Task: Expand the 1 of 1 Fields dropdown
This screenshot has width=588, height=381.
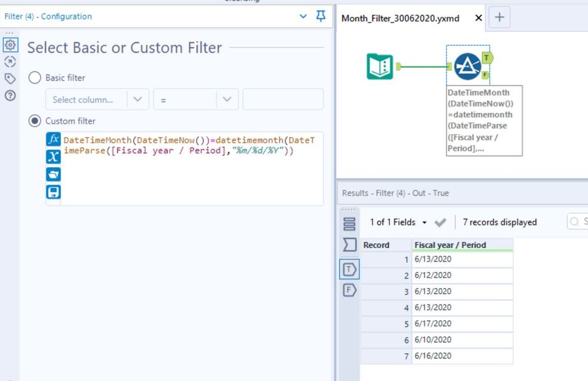Action: point(398,222)
